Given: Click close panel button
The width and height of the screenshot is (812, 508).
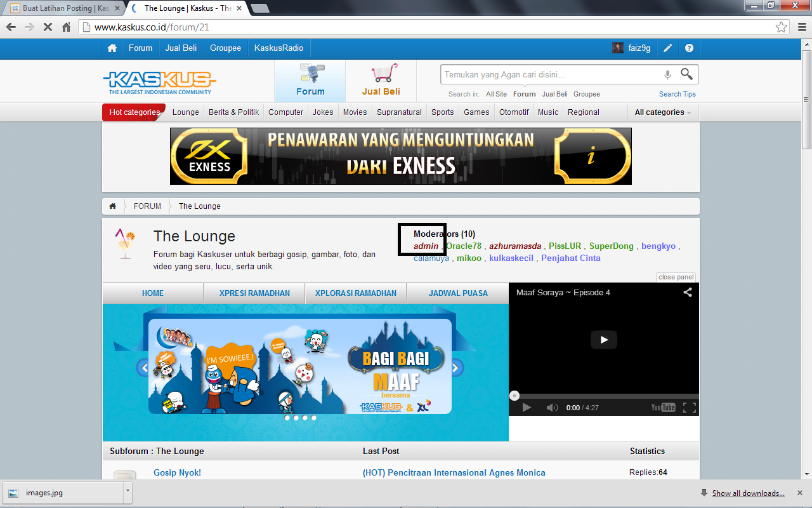Looking at the screenshot, I should 676,277.
